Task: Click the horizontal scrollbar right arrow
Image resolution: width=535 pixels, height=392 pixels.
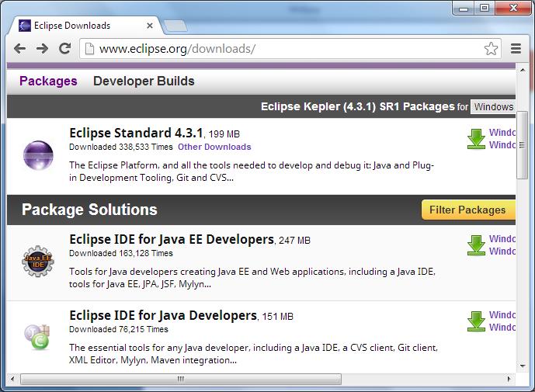Action: tap(509, 379)
